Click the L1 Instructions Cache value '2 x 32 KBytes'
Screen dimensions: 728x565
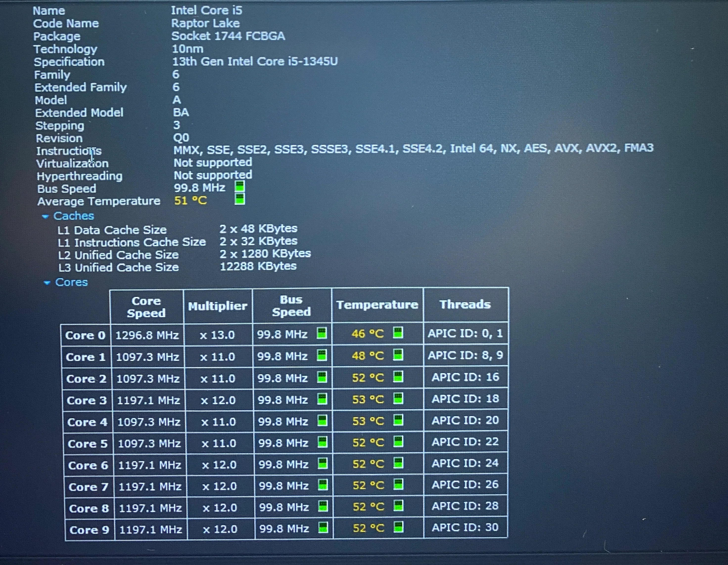(258, 241)
